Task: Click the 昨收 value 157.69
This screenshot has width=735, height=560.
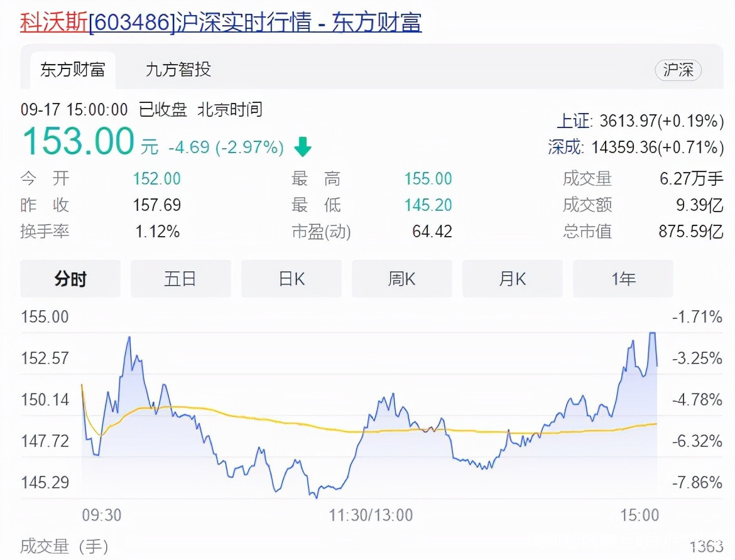Action: tap(156, 205)
